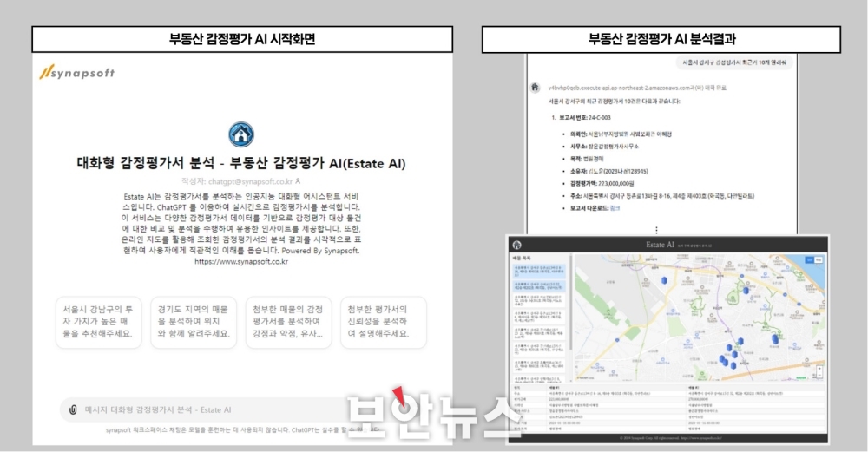Viewport: 868px width, 452px height.
Task: Click the round logo icon in the Estate AI header
Action: 516,245
